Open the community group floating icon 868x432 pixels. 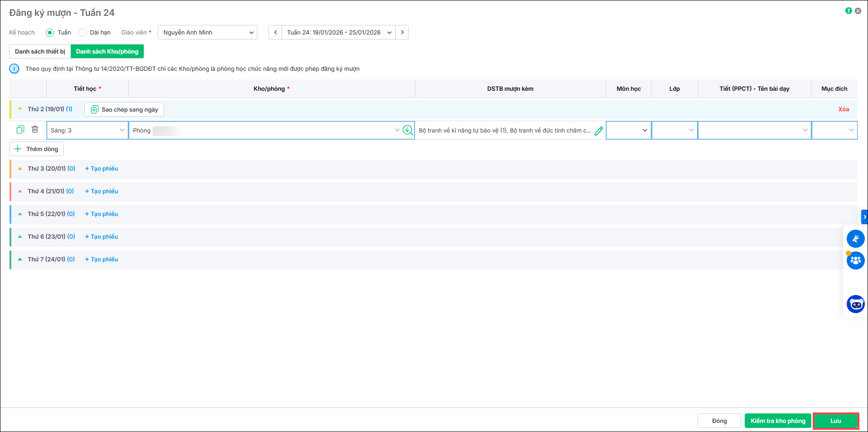[855, 260]
